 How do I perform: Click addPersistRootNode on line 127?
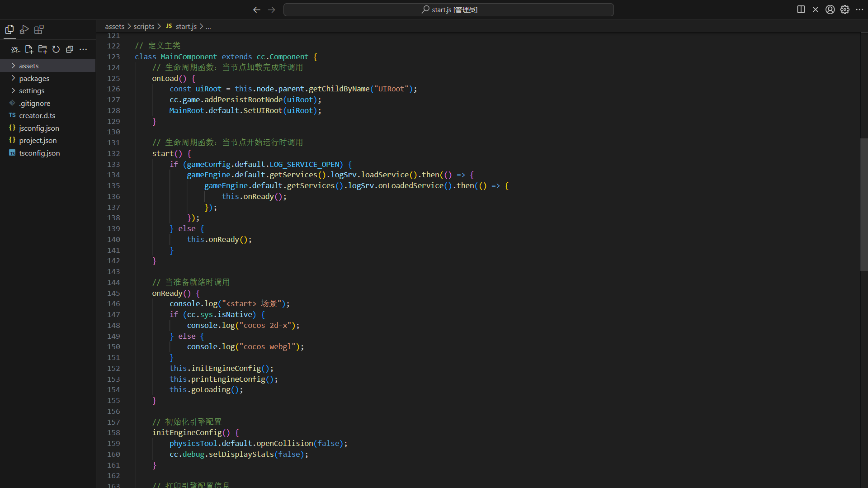coord(243,100)
